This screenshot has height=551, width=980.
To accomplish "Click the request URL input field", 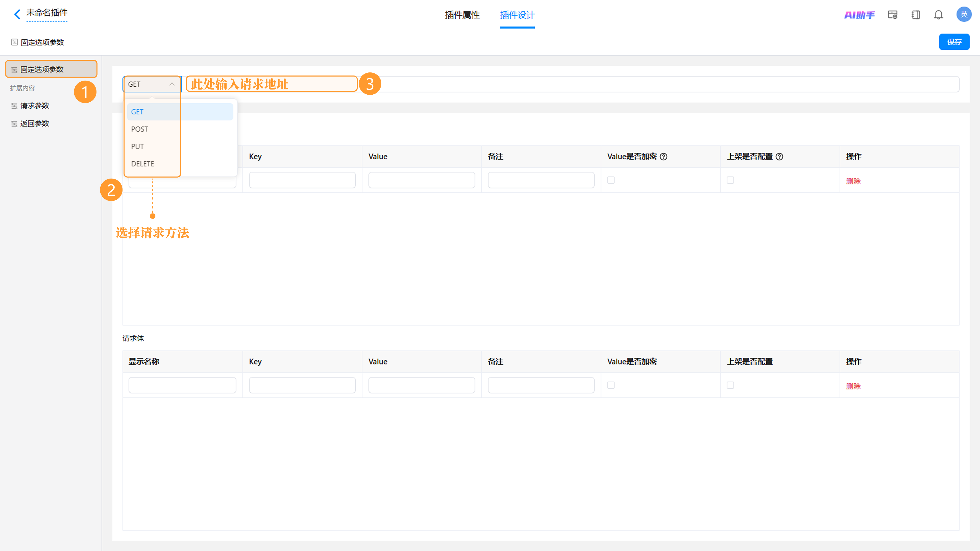I will tap(571, 84).
